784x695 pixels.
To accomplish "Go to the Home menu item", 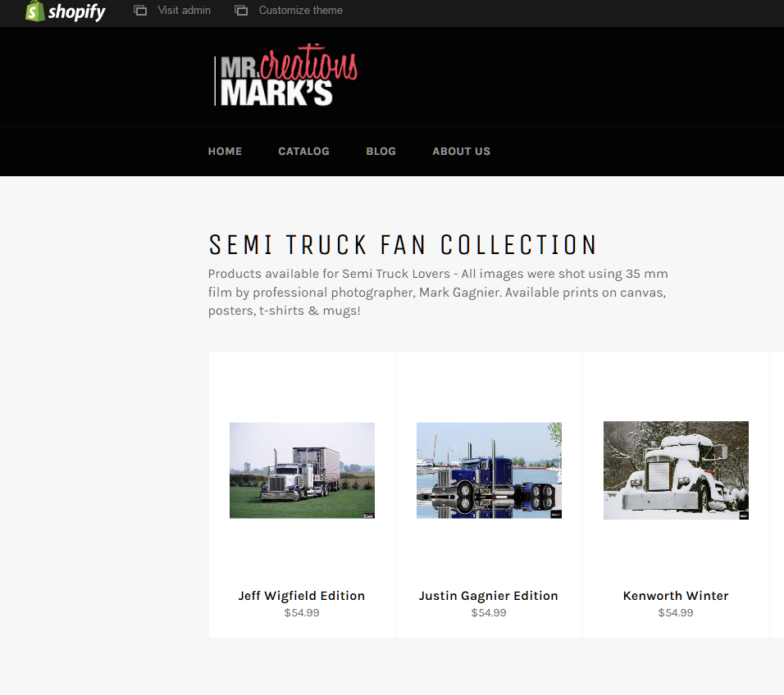I will [x=225, y=152].
